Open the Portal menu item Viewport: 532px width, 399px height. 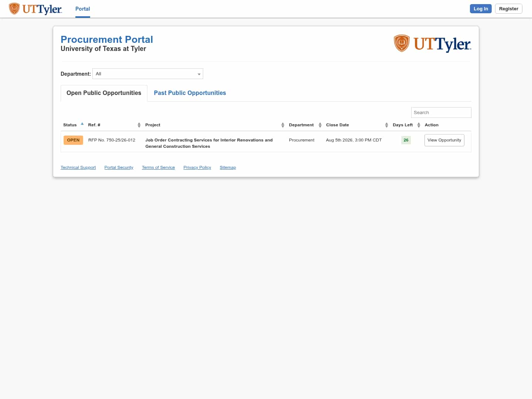(x=83, y=9)
